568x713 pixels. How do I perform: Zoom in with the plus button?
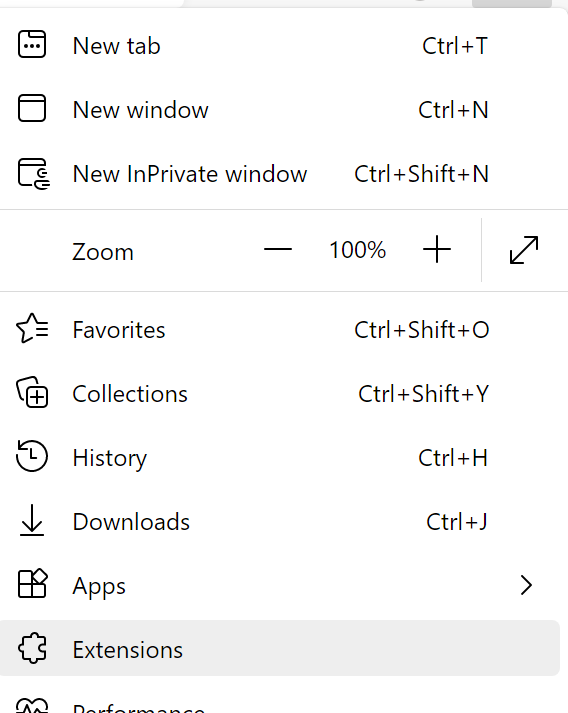click(x=437, y=249)
